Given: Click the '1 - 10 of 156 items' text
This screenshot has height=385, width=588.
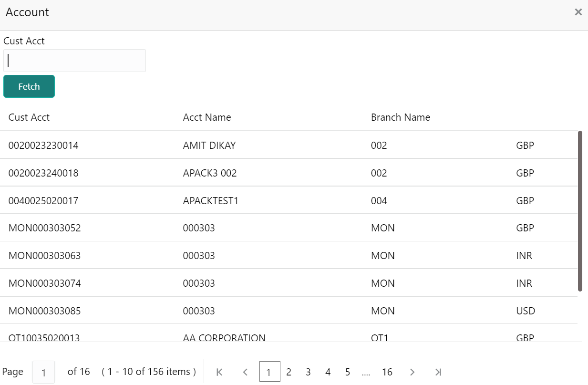Looking at the screenshot, I should click(x=149, y=372).
